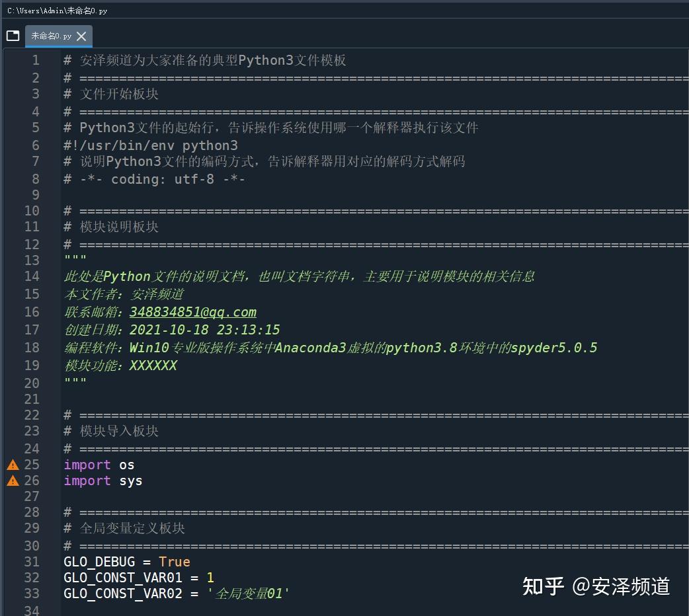Click the shebang line #!/usr/bin/env python3
689x616 pixels.
pyautogui.click(x=151, y=145)
